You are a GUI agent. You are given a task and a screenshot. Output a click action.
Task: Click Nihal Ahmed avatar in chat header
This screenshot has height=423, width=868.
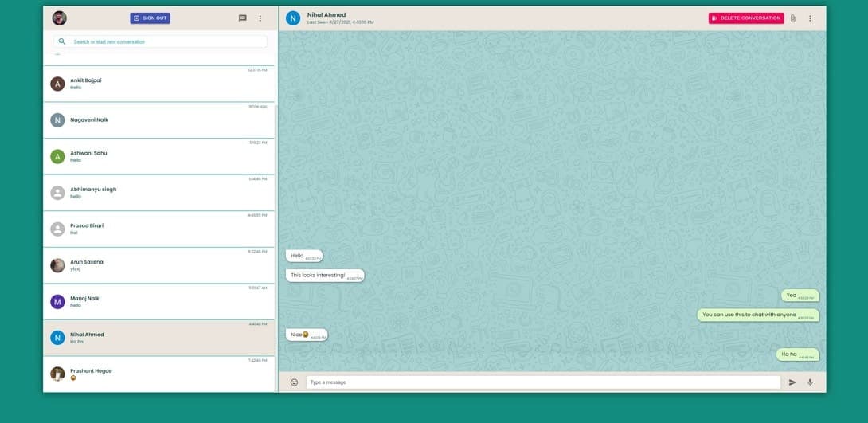pyautogui.click(x=293, y=18)
